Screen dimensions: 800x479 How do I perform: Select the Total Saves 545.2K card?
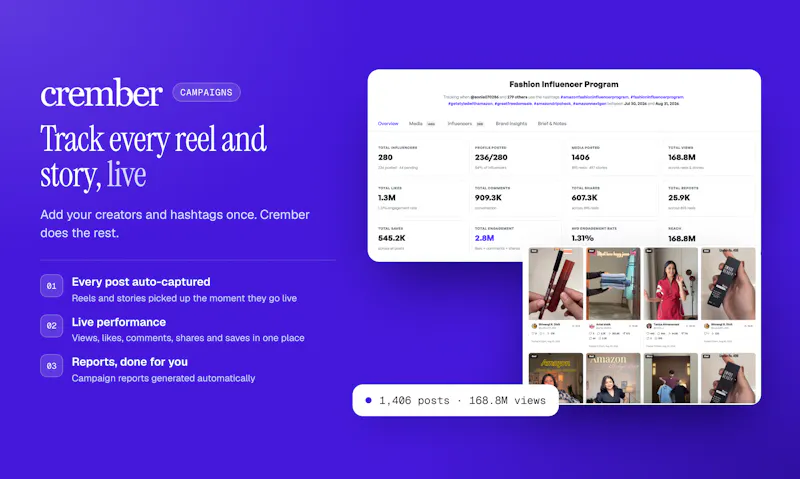(x=420, y=238)
